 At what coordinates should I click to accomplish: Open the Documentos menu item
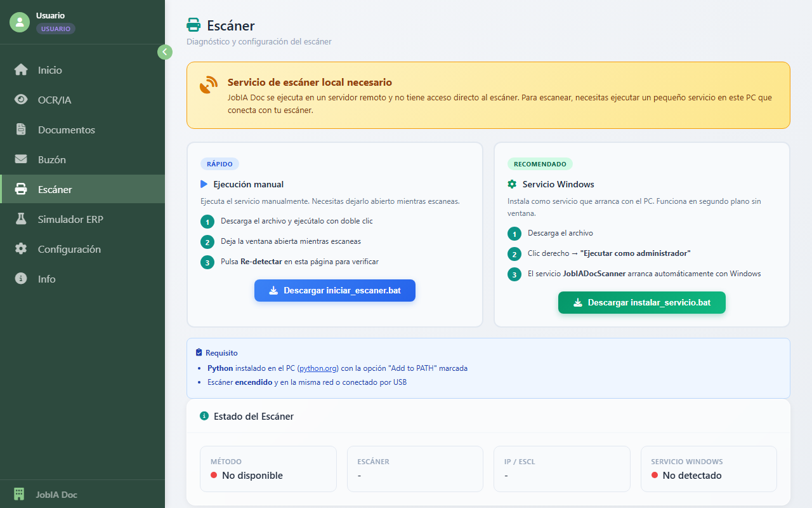[x=66, y=130]
